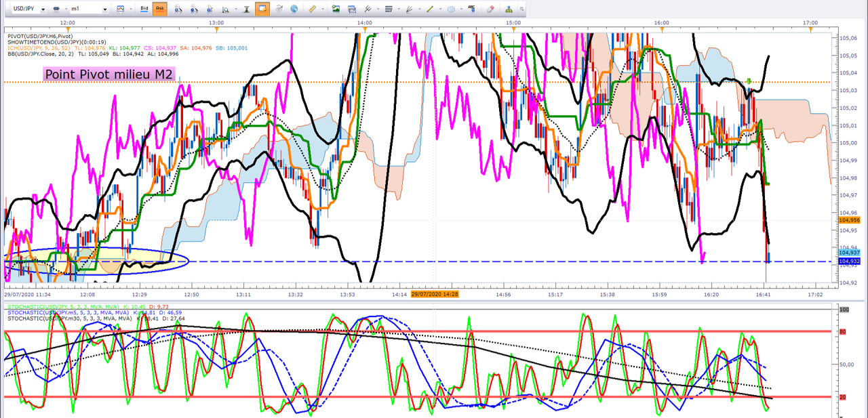Click the PIVOT(USD/JPY.H6,Pivot) indicator label
This screenshot has width=868, height=418.
pyautogui.click(x=41, y=36)
